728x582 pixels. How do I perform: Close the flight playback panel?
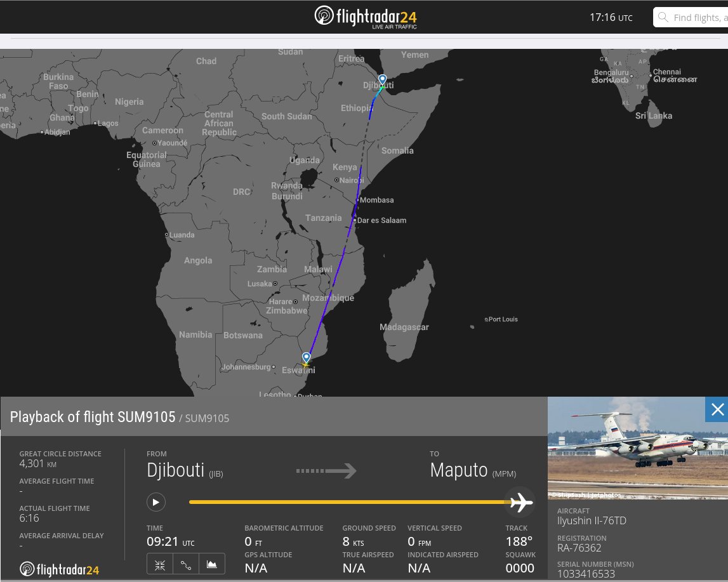point(717,409)
